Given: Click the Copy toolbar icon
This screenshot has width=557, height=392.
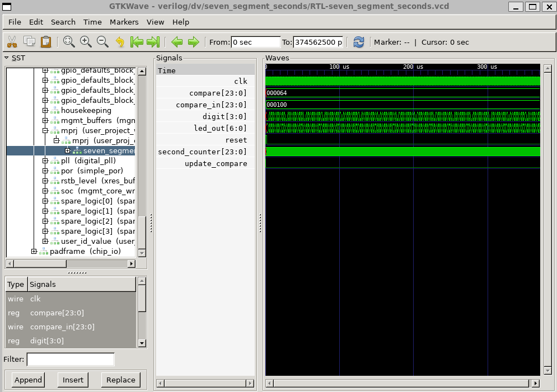Looking at the screenshot, I should (29, 42).
